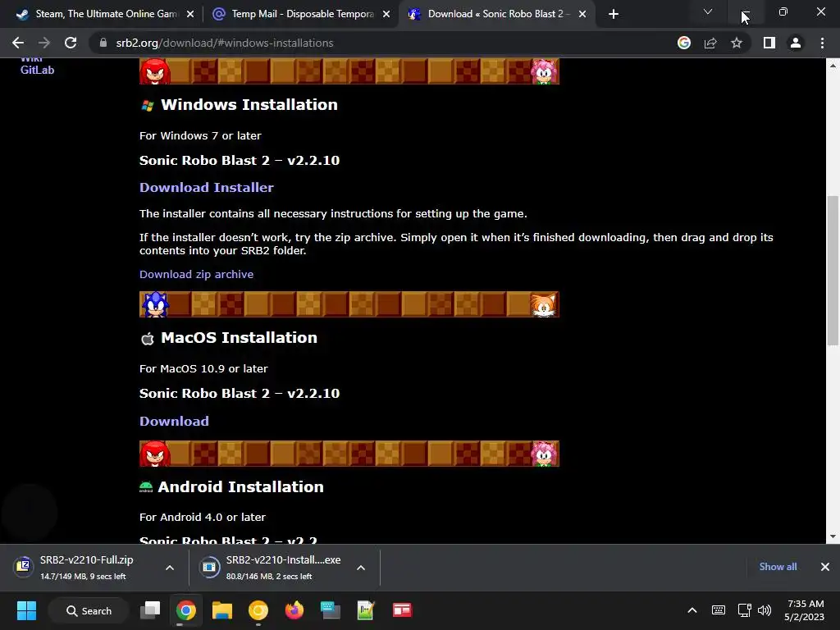This screenshot has height=630, width=840.
Task: Open the teal app to the right of Firefox
Action: click(x=331, y=610)
